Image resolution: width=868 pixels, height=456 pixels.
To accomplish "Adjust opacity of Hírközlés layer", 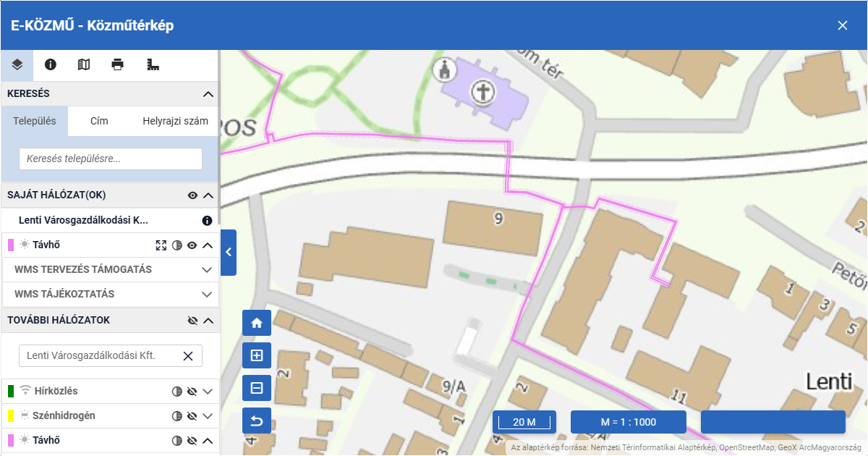I will pyautogui.click(x=176, y=392).
